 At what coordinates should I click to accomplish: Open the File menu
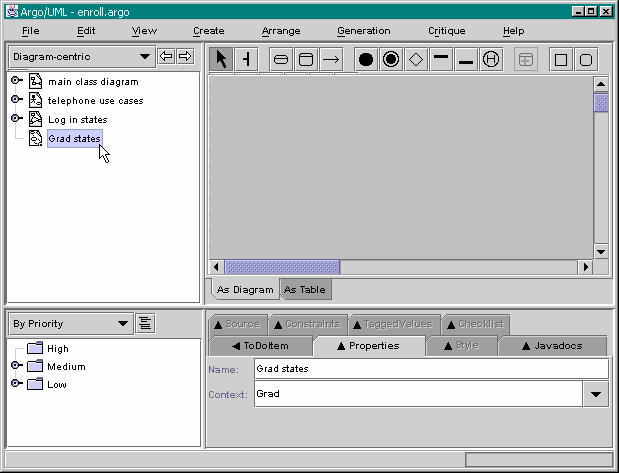(30, 31)
